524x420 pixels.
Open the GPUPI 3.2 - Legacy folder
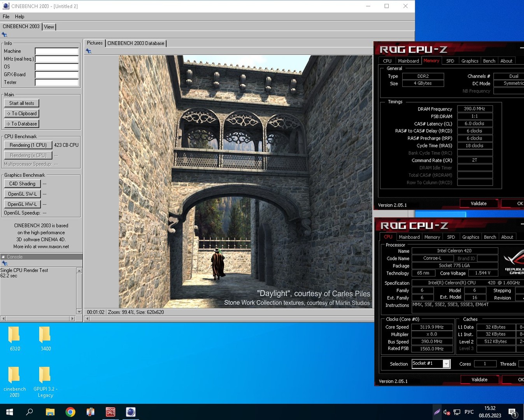pyautogui.click(x=46, y=382)
